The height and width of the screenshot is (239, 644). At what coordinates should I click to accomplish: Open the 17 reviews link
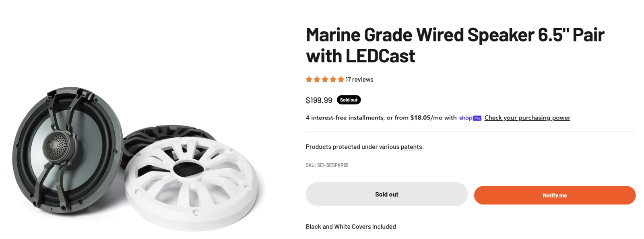pos(359,79)
